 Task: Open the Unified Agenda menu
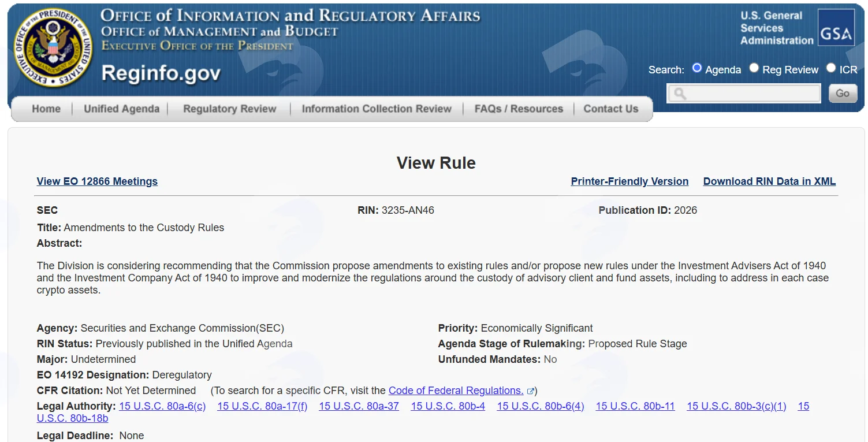pyautogui.click(x=121, y=109)
